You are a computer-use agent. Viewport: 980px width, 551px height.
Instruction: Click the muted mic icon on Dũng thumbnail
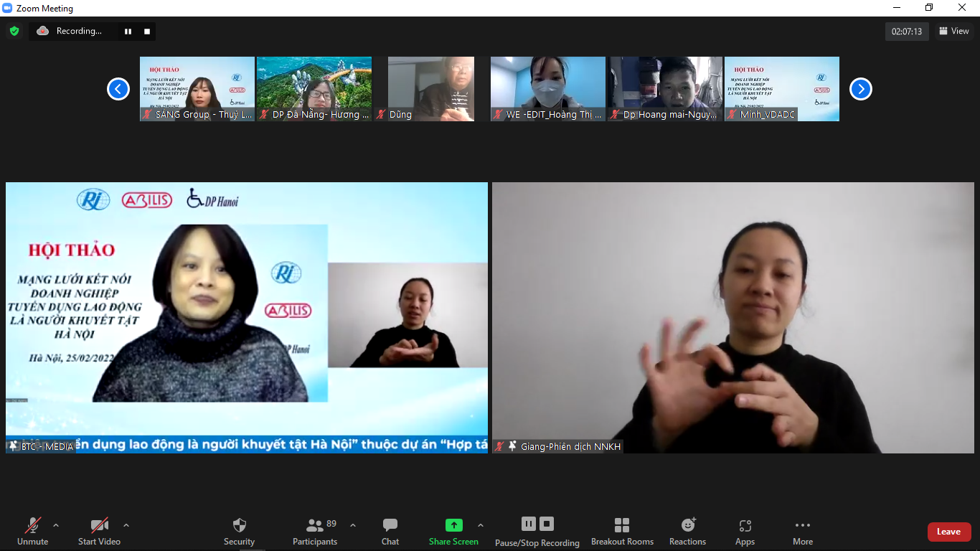pos(381,115)
